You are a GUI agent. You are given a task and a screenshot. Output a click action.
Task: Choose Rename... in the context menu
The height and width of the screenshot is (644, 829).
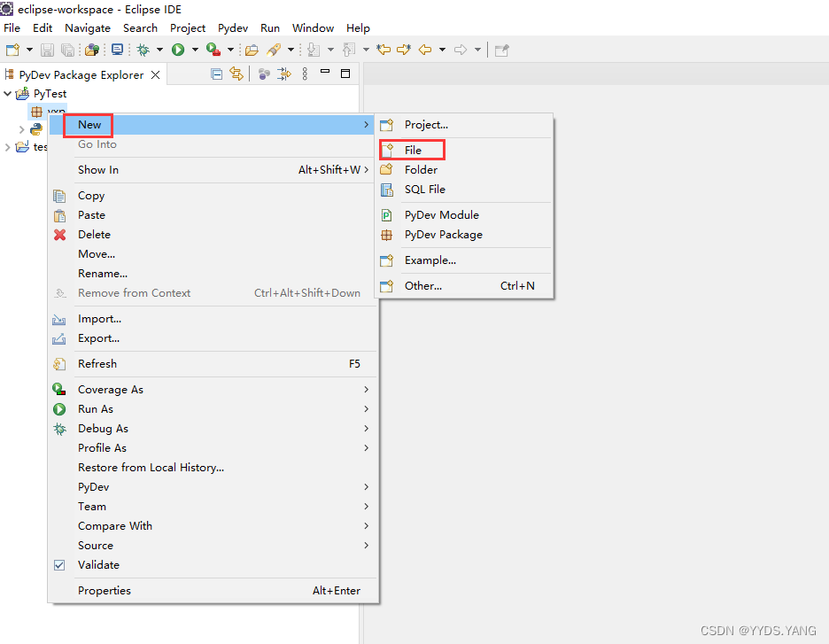point(212,274)
